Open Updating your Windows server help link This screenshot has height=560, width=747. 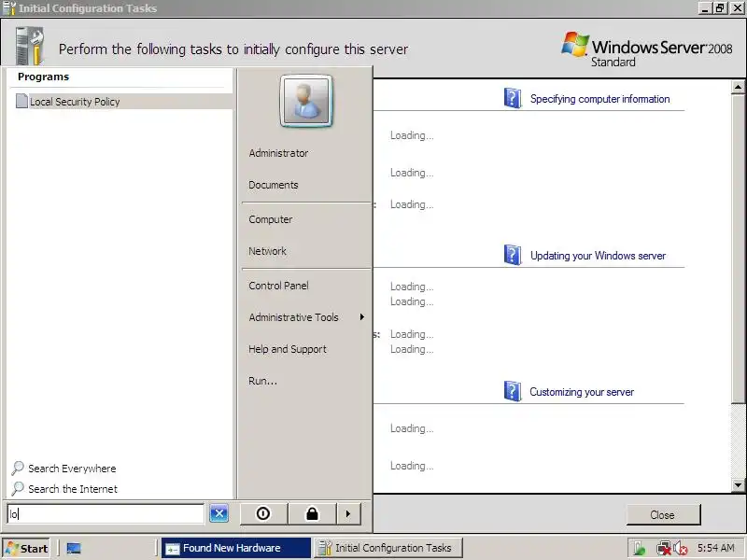[598, 256]
